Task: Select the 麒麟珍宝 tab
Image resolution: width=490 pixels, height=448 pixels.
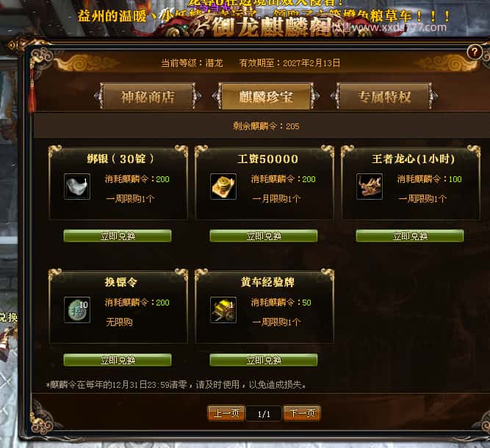Action: 266,96
